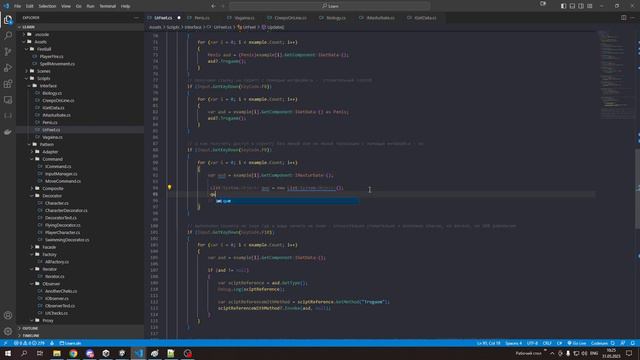This screenshot has height=360, width=640.
Task: Open the customize layout button
Action: 590,6
